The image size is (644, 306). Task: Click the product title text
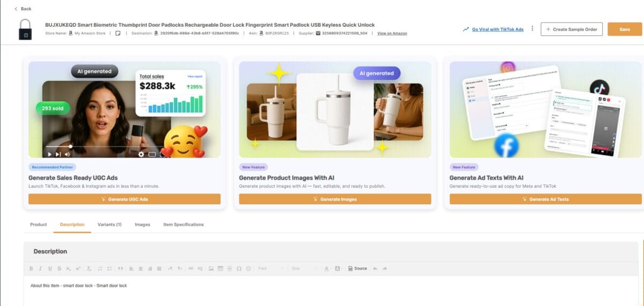click(x=210, y=25)
